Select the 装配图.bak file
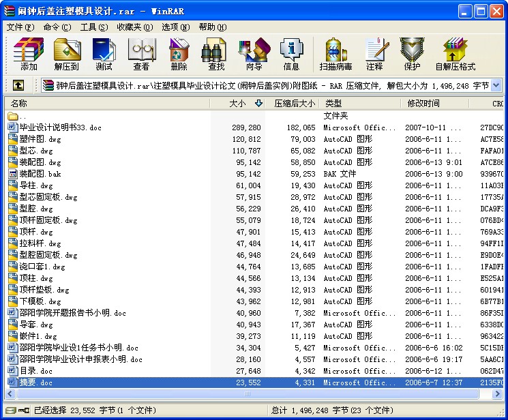This screenshot has height=420, width=508. coord(40,174)
